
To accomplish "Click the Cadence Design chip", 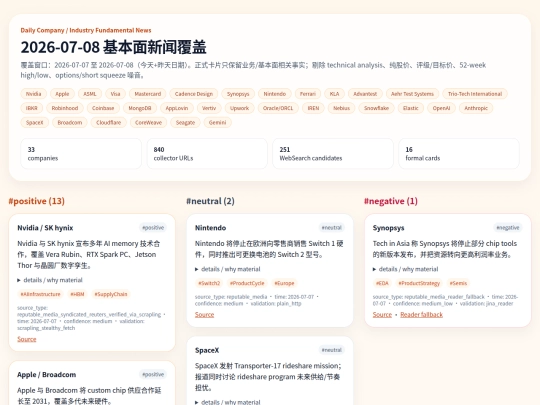I will (x=194, y=94).
